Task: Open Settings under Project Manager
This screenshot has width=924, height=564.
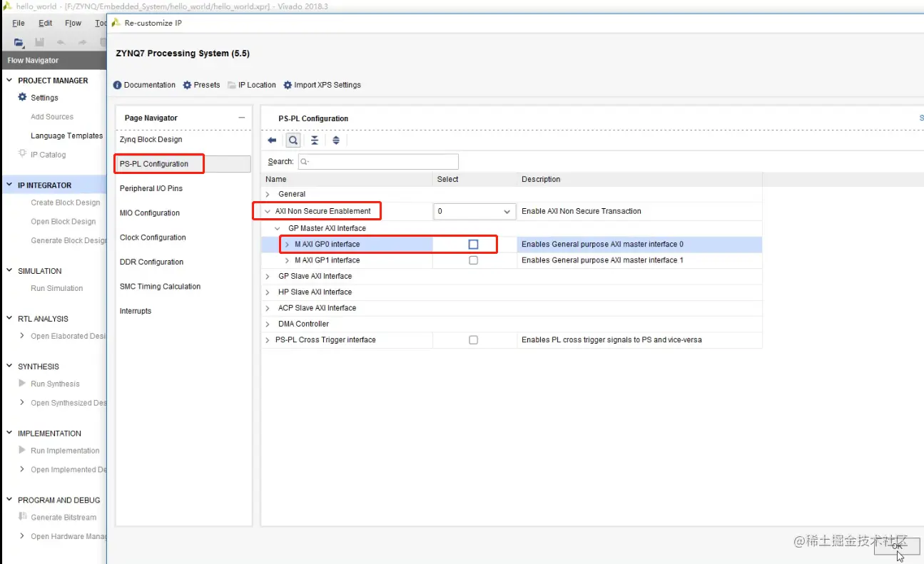Action: pos(44,98)
